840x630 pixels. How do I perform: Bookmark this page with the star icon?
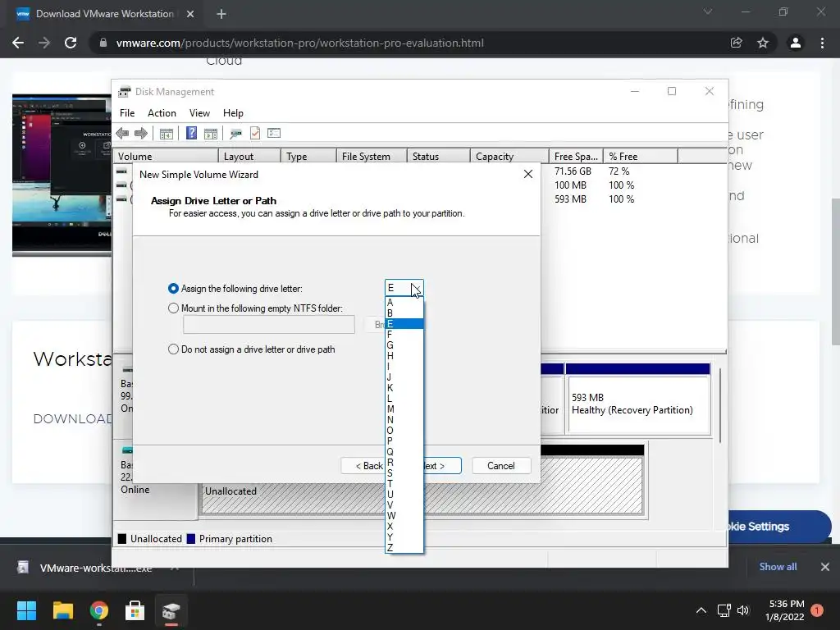[x=763, y=43]
